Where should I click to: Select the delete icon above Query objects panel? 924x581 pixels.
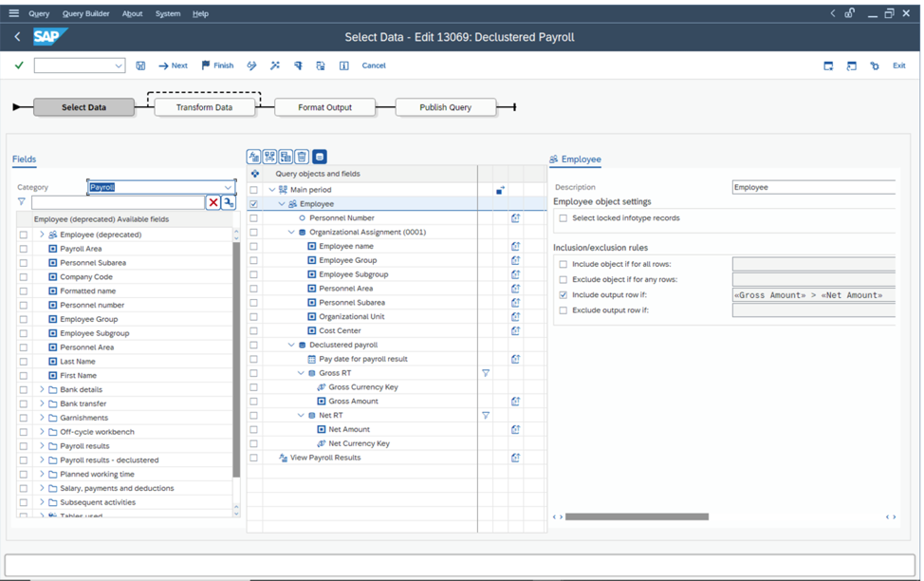[x=301, y=157]
